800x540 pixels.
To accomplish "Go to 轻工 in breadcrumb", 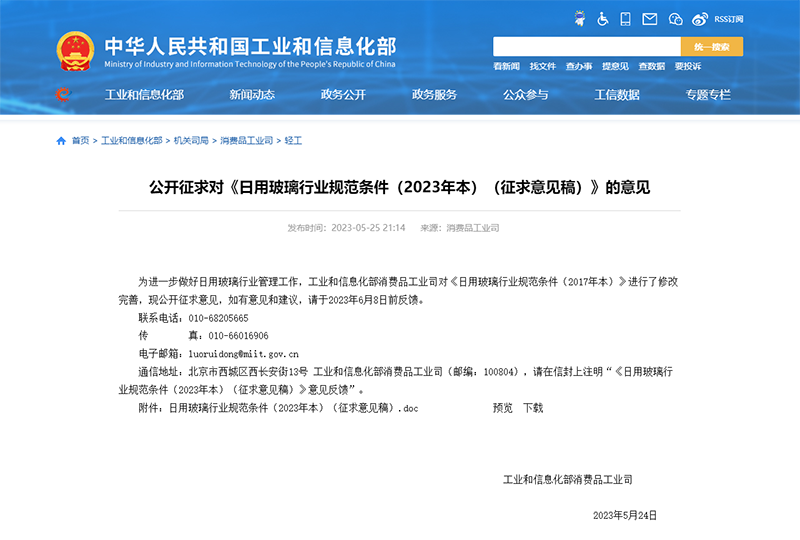I will pyautogui.click(x=293, y=140).
